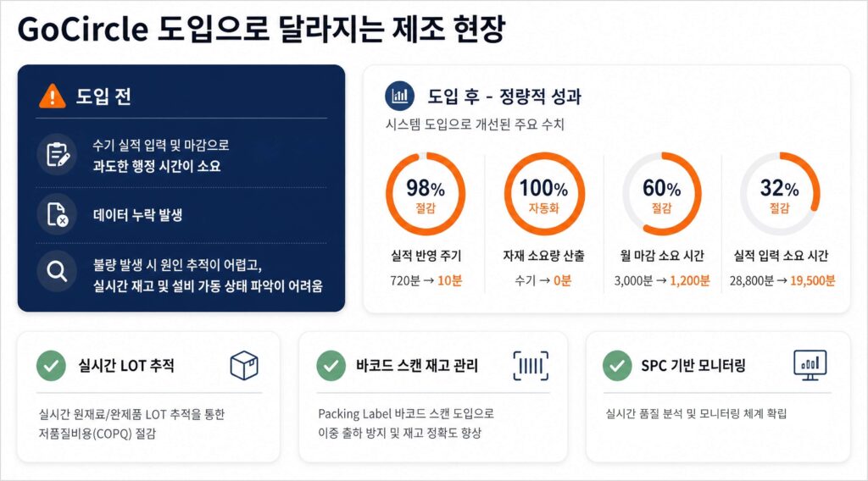Click the barcode scan icon

point(531,366)
